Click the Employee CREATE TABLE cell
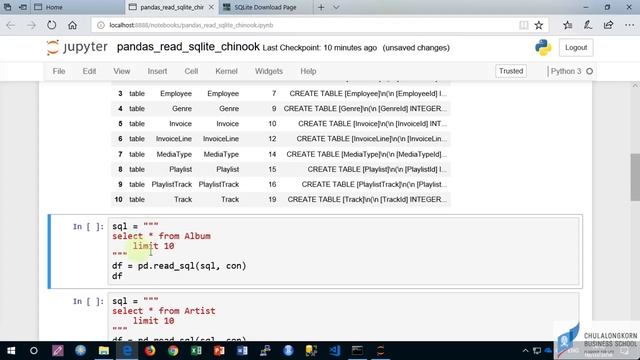Viewport: 640px width, 360px height. point(368,93)
